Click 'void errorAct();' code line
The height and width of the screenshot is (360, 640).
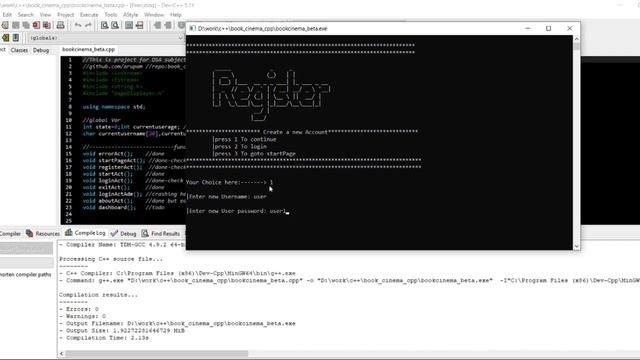coord(108,154)
